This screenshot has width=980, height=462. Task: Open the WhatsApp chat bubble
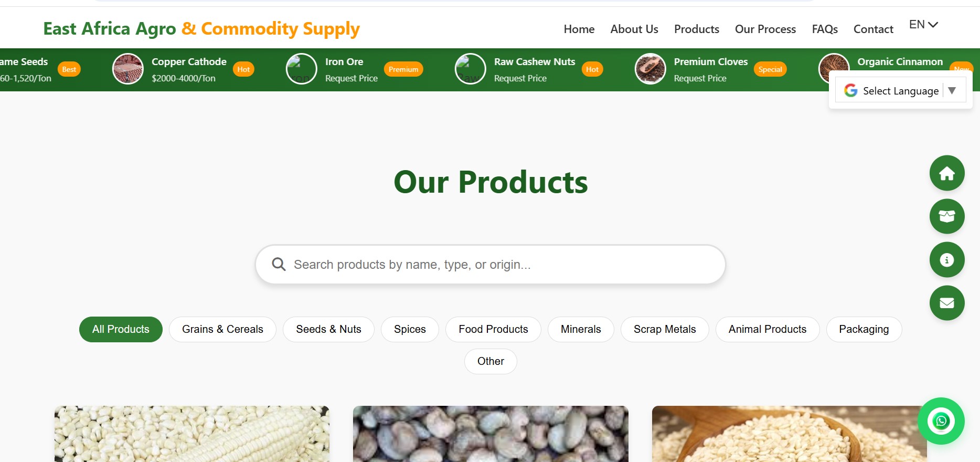click(x=941, y=421)
